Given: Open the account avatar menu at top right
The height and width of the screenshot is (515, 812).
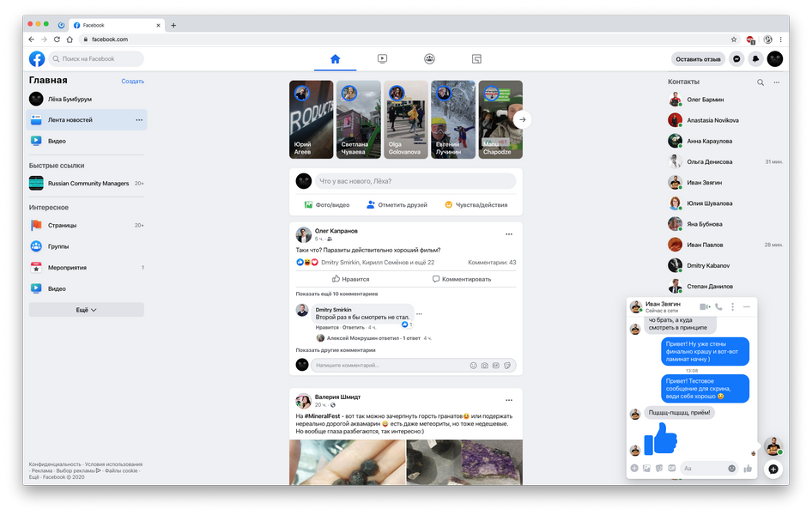Looking at the screenshot, I should [775, 59].
